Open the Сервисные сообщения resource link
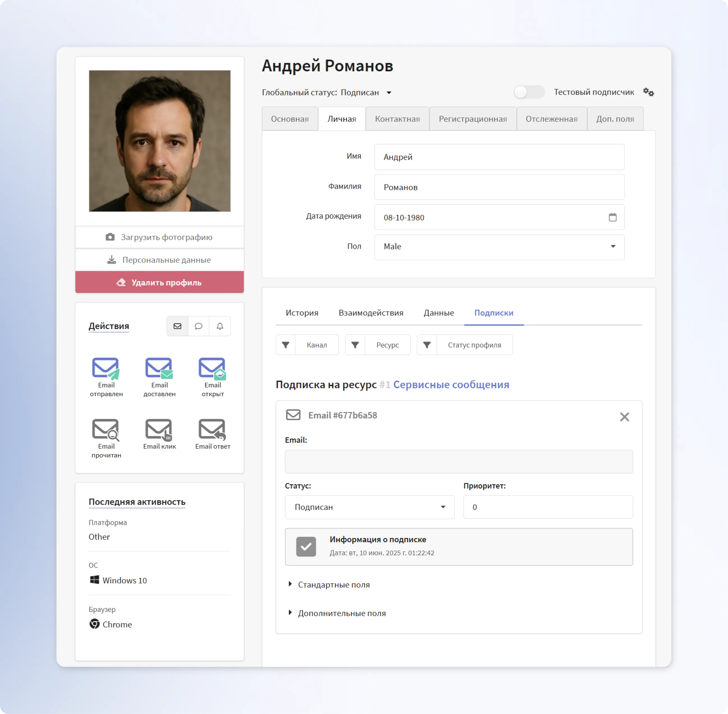 [x=451, y=385]
